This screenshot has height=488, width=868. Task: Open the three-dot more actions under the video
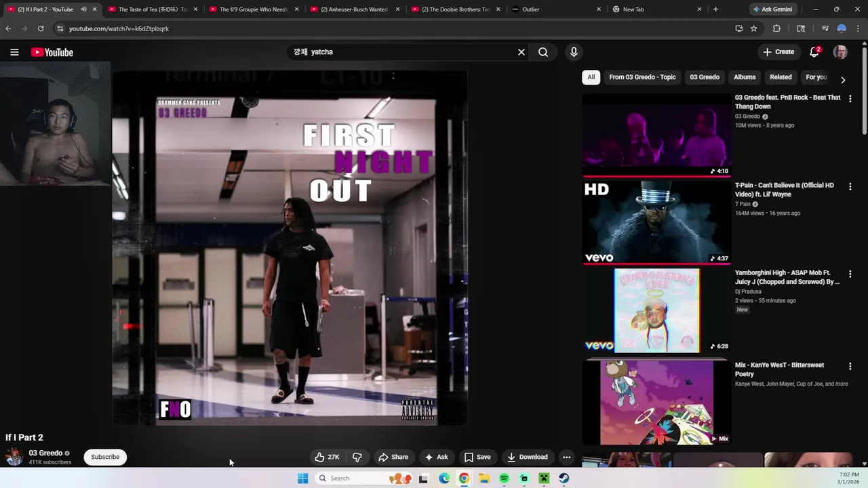pyautogui.click(x=566, y=457)
